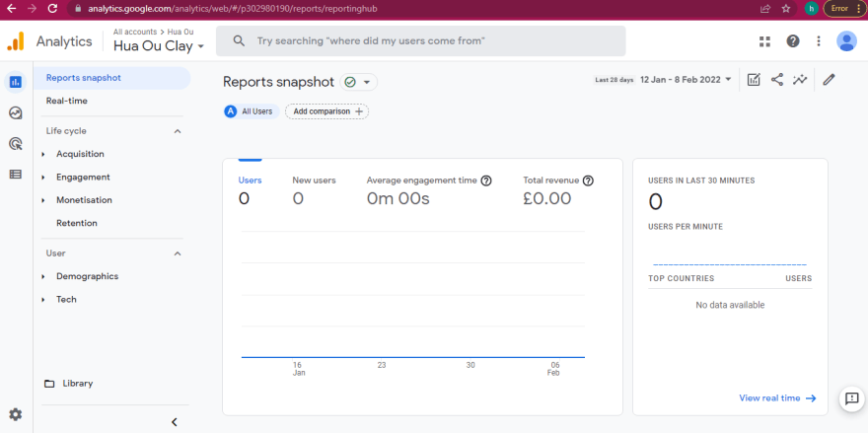Open the Insights sparkline icon
The height and width of the screenshot is (433, 868).
[800, 80]
